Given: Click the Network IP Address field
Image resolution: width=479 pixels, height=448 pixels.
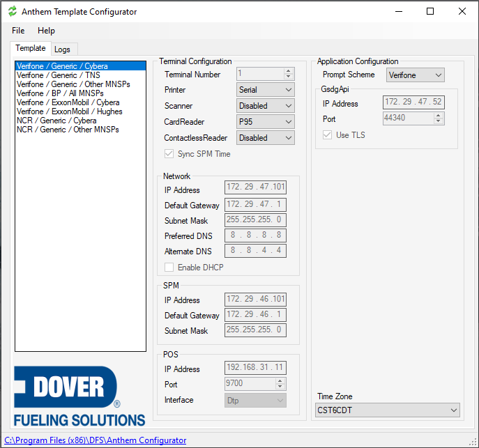Looking at the screenshot, I should point(255,187).
